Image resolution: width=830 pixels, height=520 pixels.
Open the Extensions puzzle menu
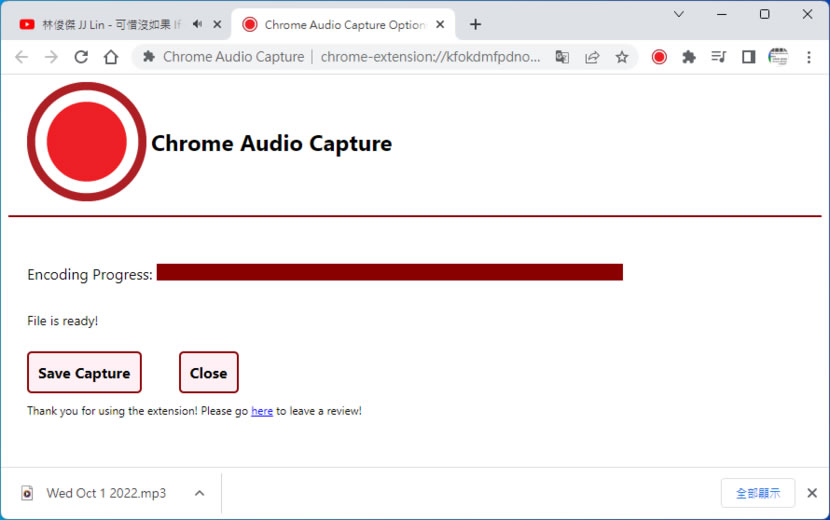[689, 57]
